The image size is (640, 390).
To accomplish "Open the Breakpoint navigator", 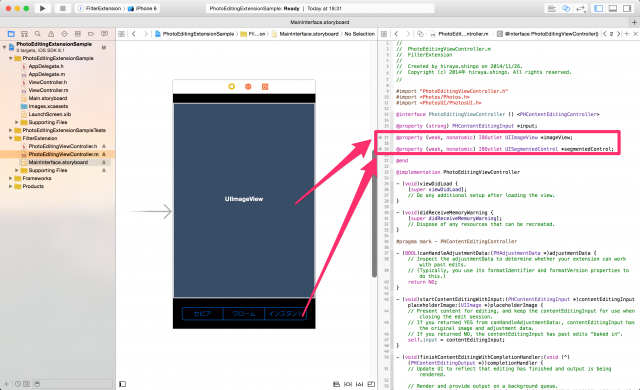I will click(x=91, y=34).
